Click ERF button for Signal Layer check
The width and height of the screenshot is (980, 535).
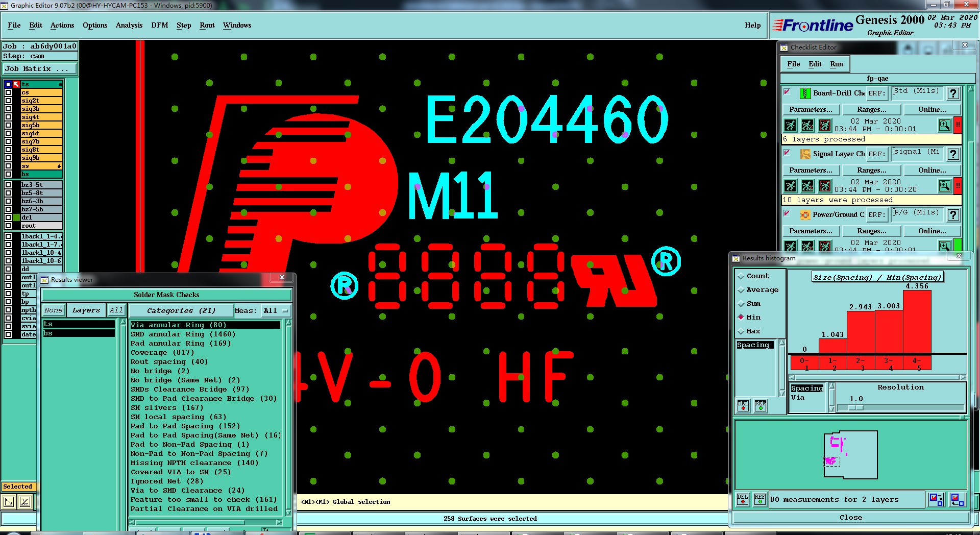(x=877, y=154)
